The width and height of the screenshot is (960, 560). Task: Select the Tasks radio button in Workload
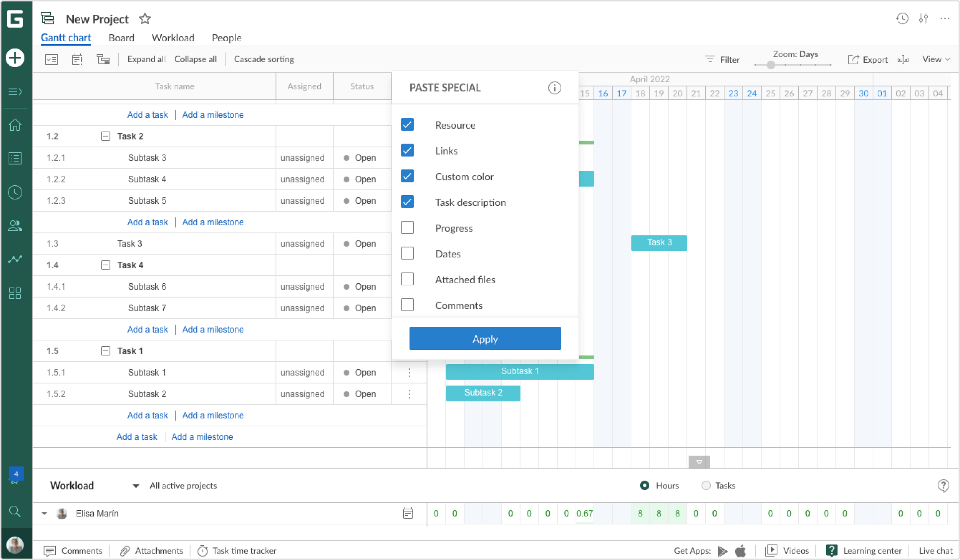pos(706,485)
